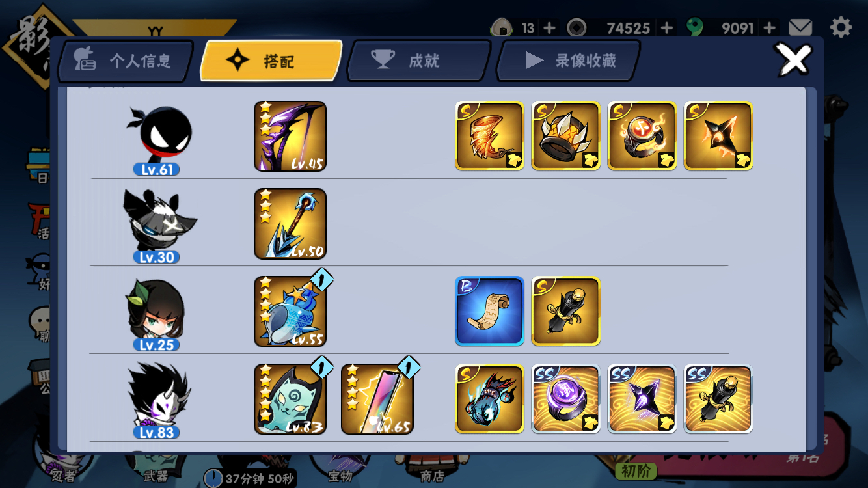This screenshot has height=488, width=868.
Task: Switch to the 个人信息 tab
Action: click(126, 61)
